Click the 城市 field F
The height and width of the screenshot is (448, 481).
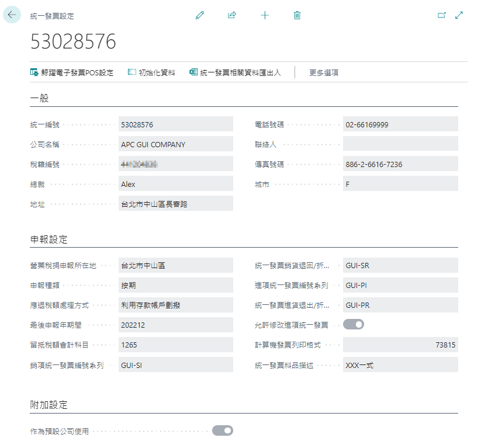[400, 184]
